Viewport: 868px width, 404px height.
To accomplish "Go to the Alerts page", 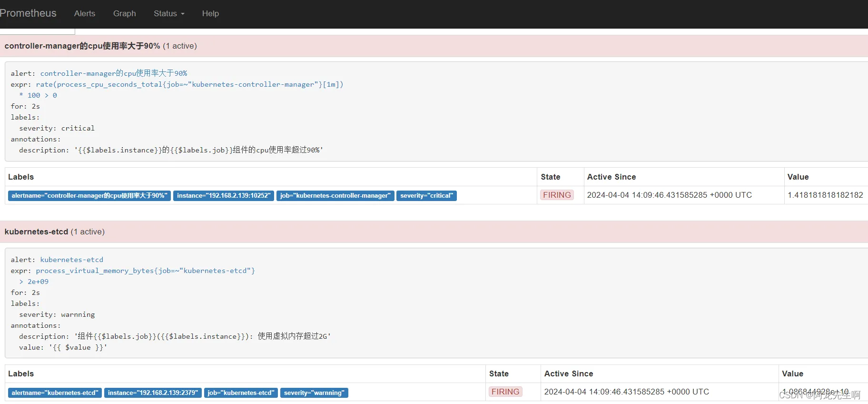I will 85,13.
